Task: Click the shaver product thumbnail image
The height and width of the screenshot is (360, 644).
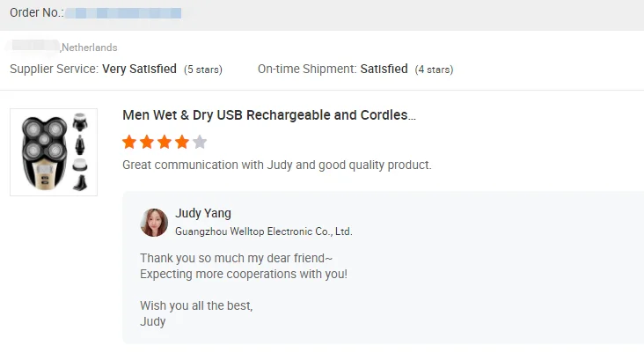Action: pyautogui.click(x=54, y=152)
